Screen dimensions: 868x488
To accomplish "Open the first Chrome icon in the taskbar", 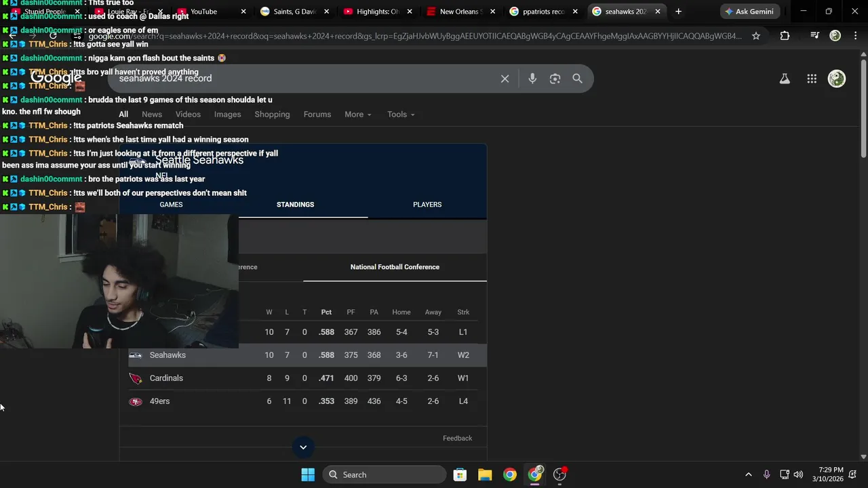I will [x=510, y=474].
